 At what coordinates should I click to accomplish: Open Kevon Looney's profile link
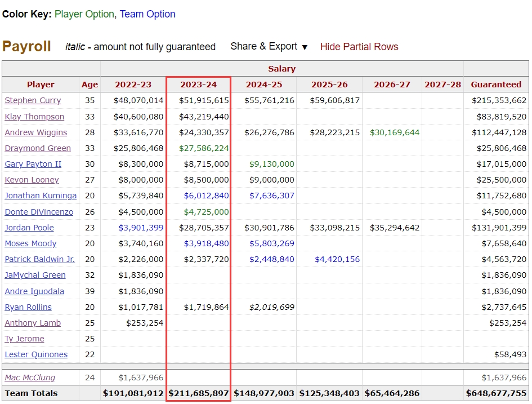point(32,180)
